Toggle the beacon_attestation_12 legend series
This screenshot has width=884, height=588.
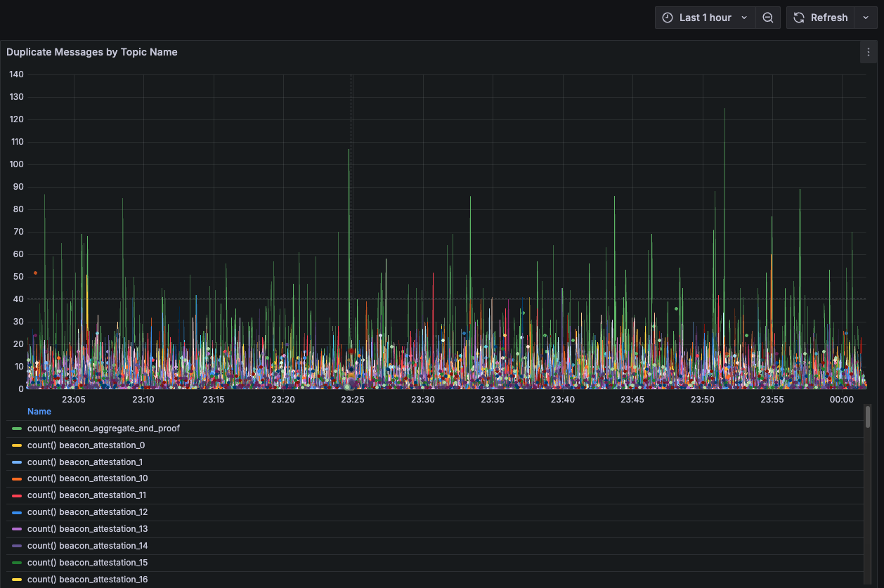click(88, 512)
